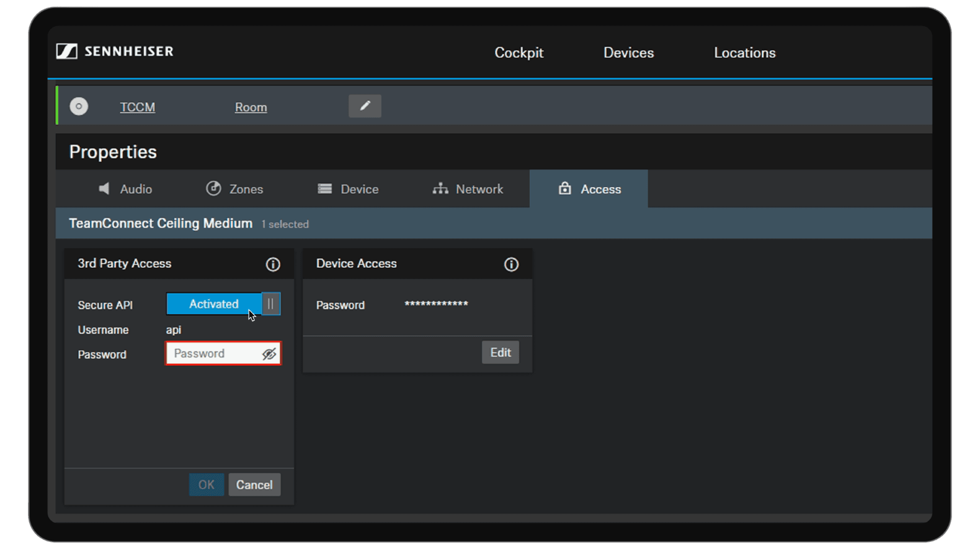The width and height of the screenshot is (980, 551).
Task: Switch to the Device tab
Action: tap(348, 189)
